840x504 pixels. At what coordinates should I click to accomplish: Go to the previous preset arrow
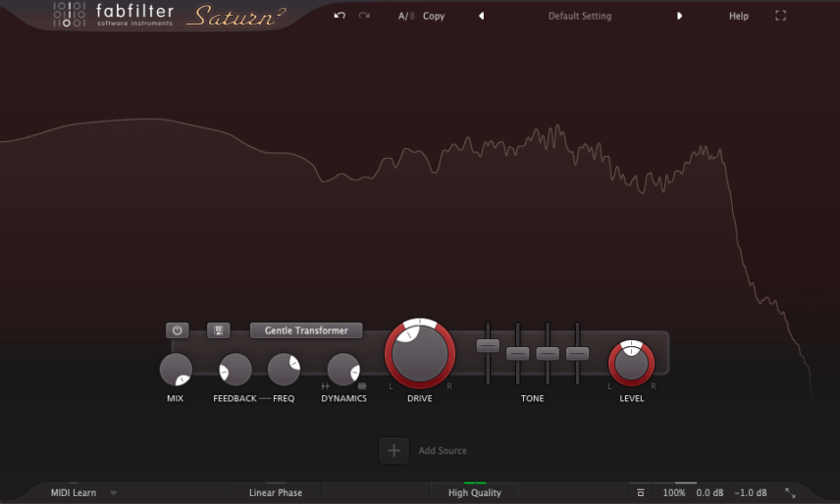[x=481, y=16]
